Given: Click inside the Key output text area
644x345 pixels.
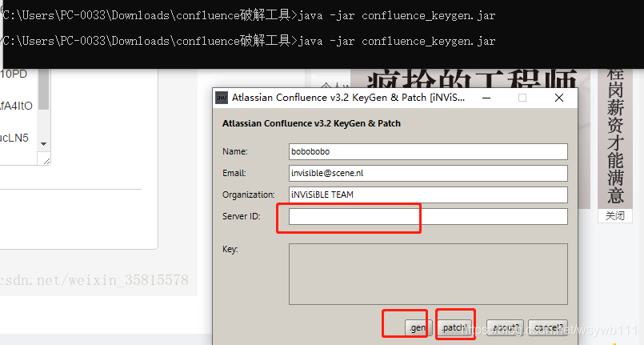Looking at the screenshot, I should pyautogui.click(x=428, y=274).
